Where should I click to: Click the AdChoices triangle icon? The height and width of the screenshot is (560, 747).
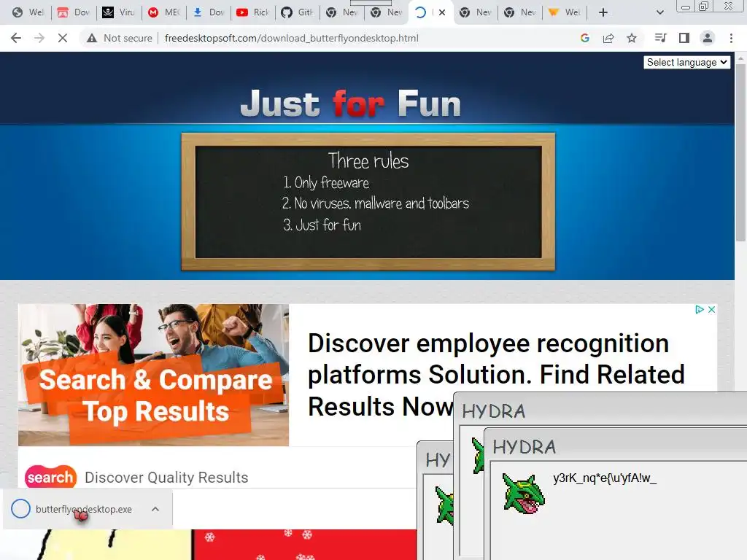click(700, 309)
